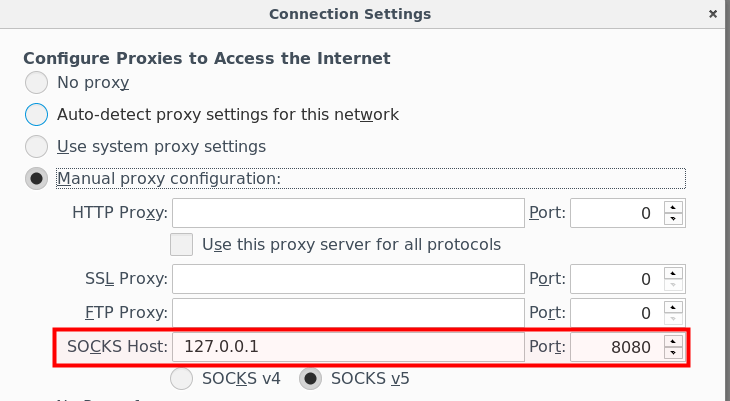Viewport: 730px width, 401px height.
Task: Choose SOCKS v4 radio button
Action: [x=182, y=379]
